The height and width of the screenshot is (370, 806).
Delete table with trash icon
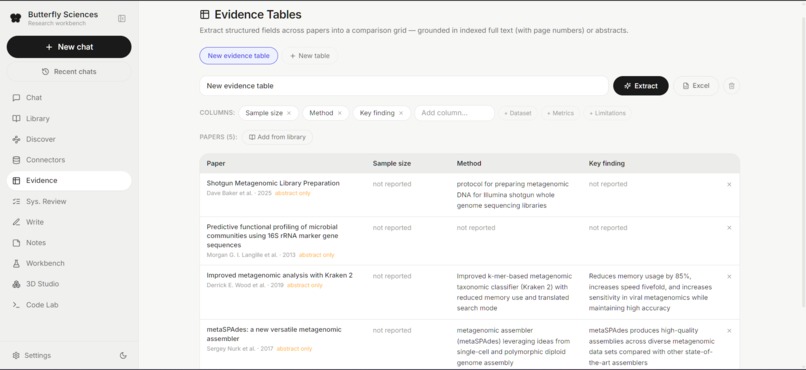731,86
